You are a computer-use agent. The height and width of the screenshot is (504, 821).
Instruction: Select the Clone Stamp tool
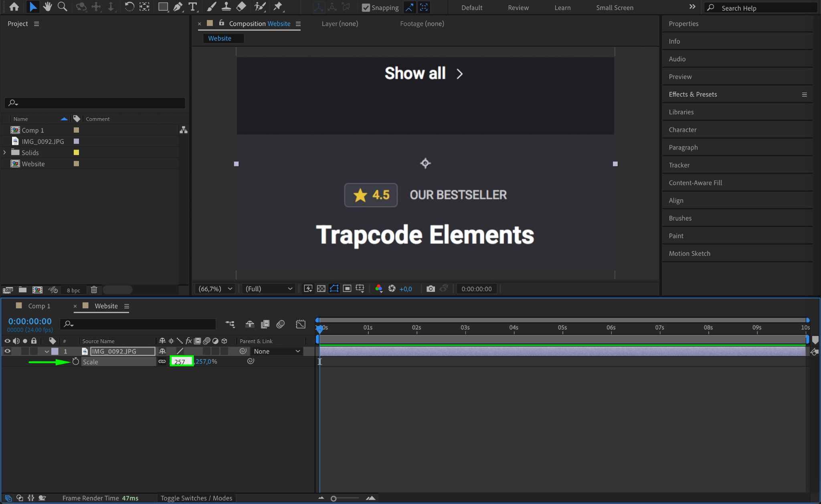(226, 7)
